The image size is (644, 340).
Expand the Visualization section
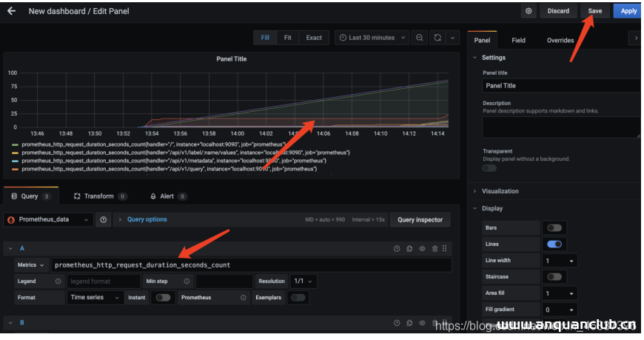pyautogui.click(x=500, y=191)
